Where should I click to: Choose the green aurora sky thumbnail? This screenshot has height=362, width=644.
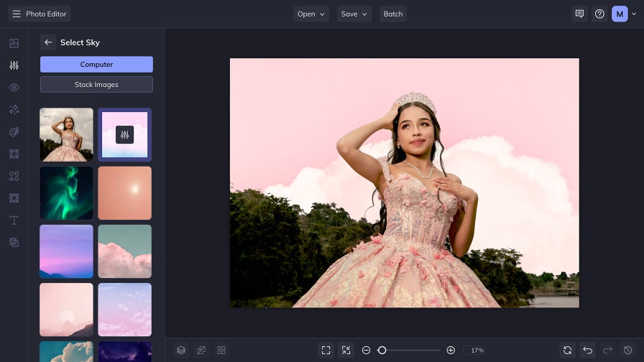pyautogui.click(x=66, y=193)
